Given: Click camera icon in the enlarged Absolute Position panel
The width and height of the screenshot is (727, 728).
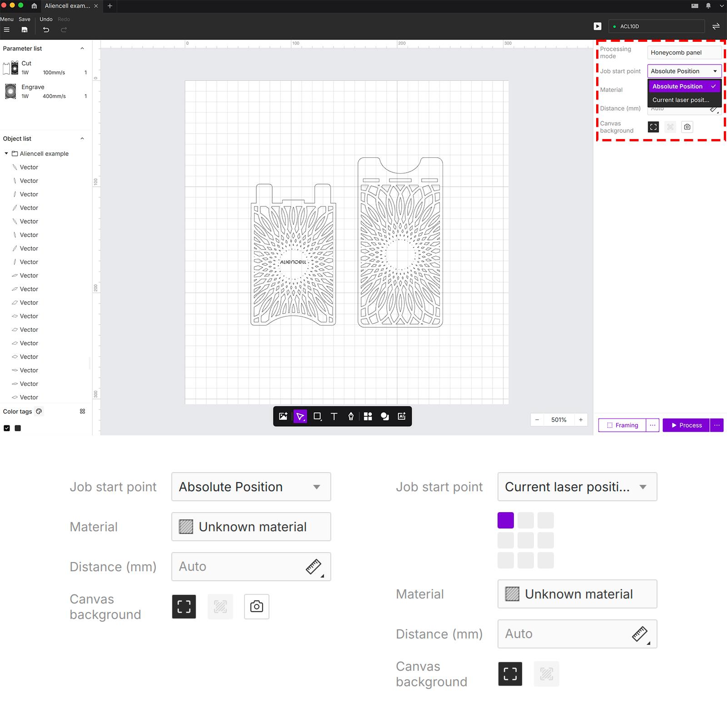Looking at the screenshot, I should pos(257,607).
